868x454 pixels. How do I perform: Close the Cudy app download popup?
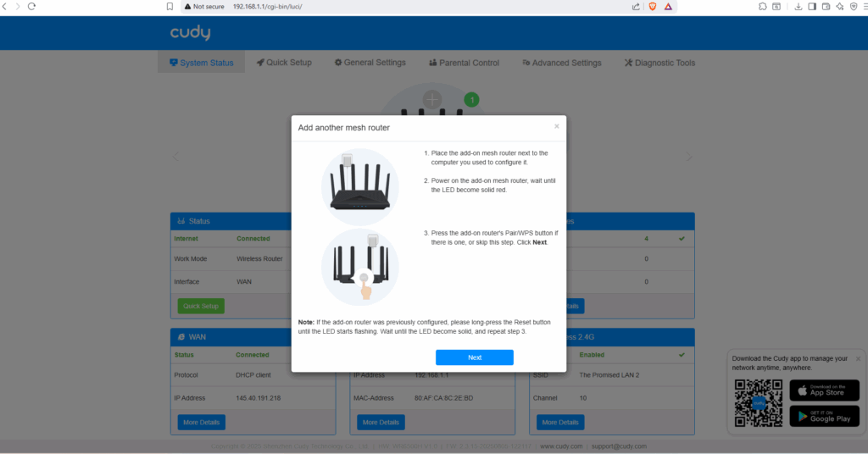[x=858, y=359]
